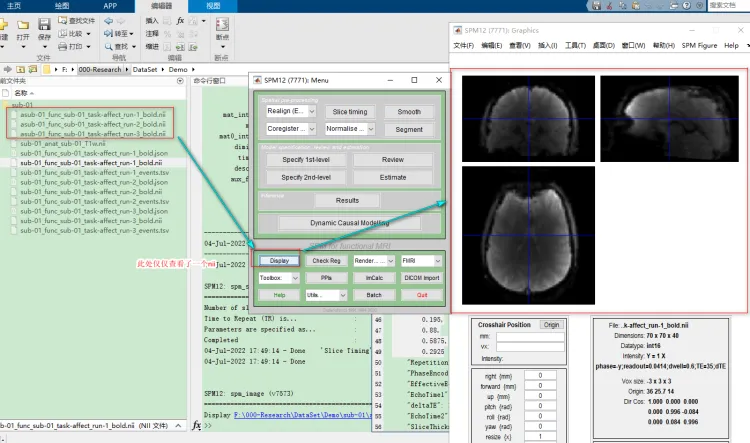Click the pitch (rad) input field

[540, 406]
